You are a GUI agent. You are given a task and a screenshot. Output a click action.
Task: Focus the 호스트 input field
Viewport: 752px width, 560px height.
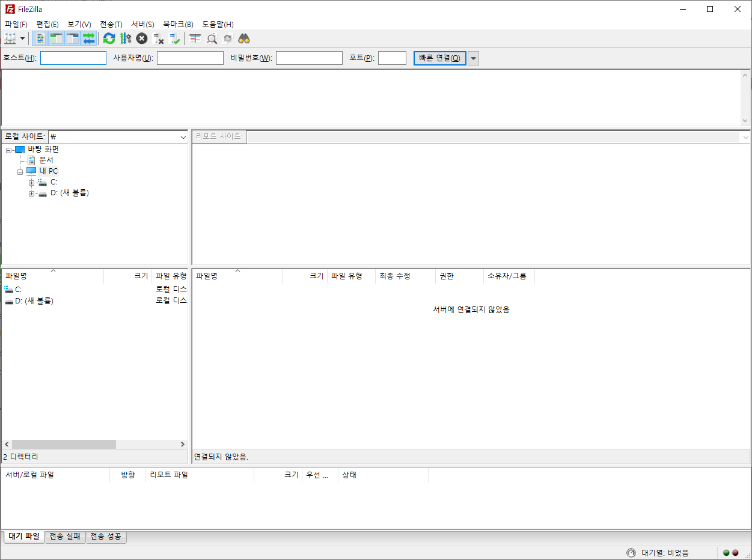(73, 58)
